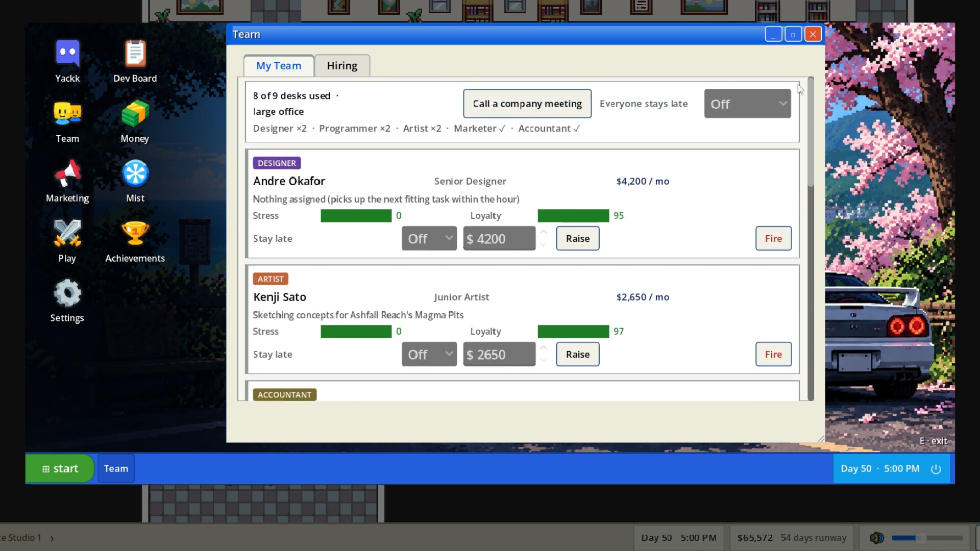
Task: Fire Andre Okafor
Action: (x=773, y=238)
